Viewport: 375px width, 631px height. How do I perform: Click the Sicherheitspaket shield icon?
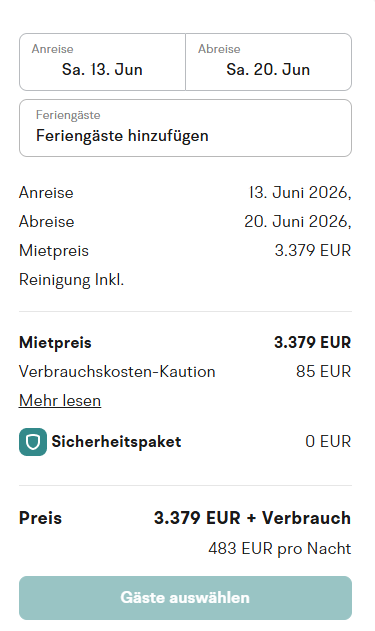coord(33,442)
